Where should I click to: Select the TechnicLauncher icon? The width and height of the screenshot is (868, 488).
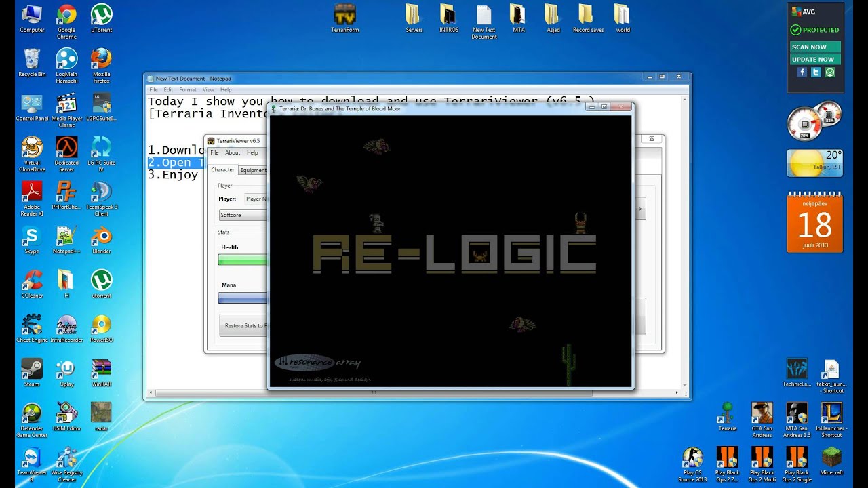(797, 372)
